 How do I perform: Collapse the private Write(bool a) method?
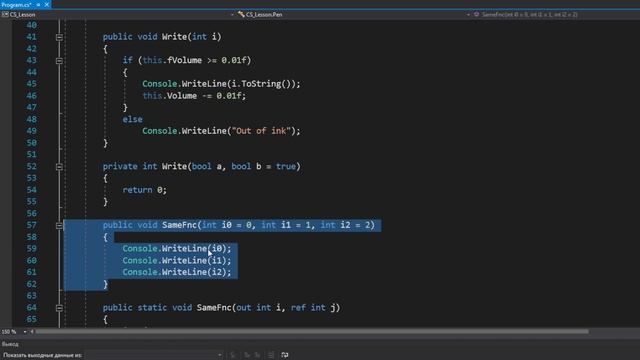[x=59, y=167]
